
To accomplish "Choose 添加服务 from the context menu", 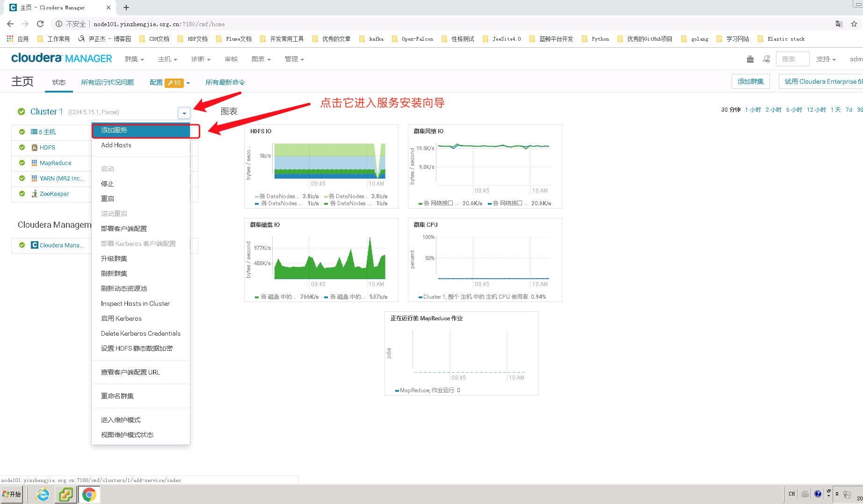I will 114,130.
